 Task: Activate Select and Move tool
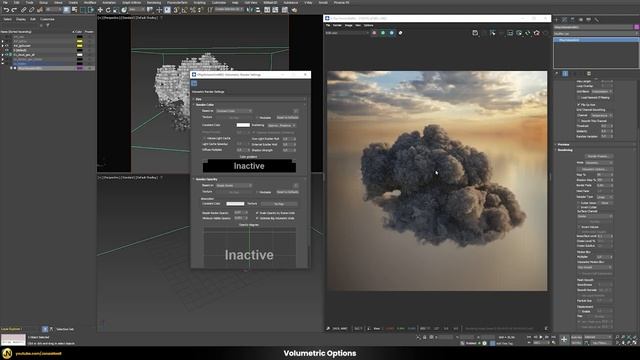(x=100, y=10)
